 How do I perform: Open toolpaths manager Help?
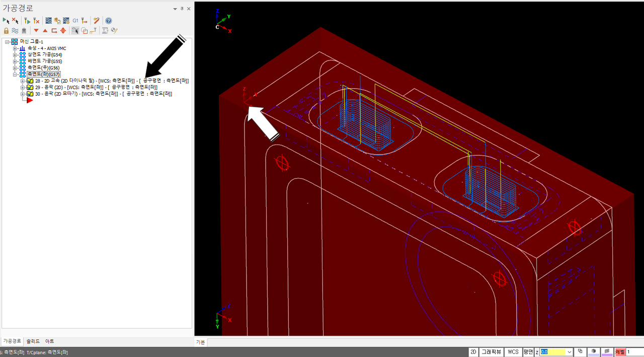[x=108, y=21]
